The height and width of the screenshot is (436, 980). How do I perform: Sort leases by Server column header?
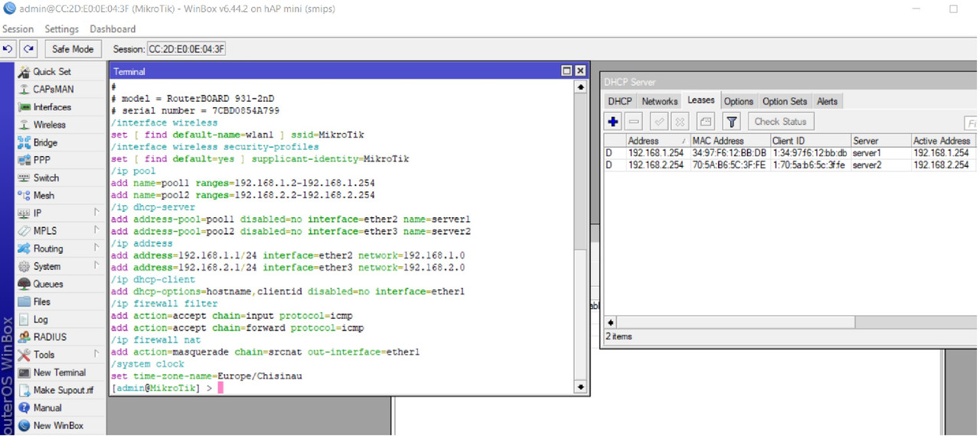tap(880, 141)
